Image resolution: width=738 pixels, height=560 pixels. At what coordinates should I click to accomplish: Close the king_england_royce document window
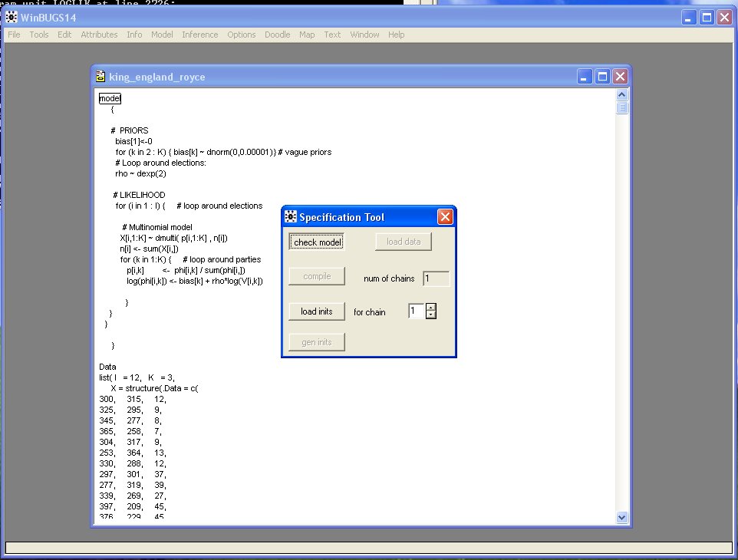pos(620,77)
